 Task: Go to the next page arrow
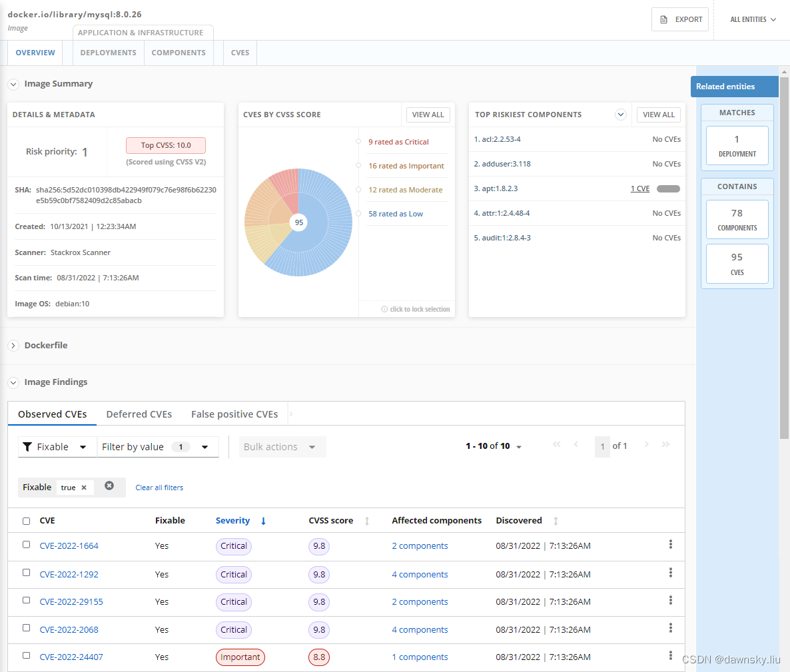pyautogui.click(x=646, y=444)
